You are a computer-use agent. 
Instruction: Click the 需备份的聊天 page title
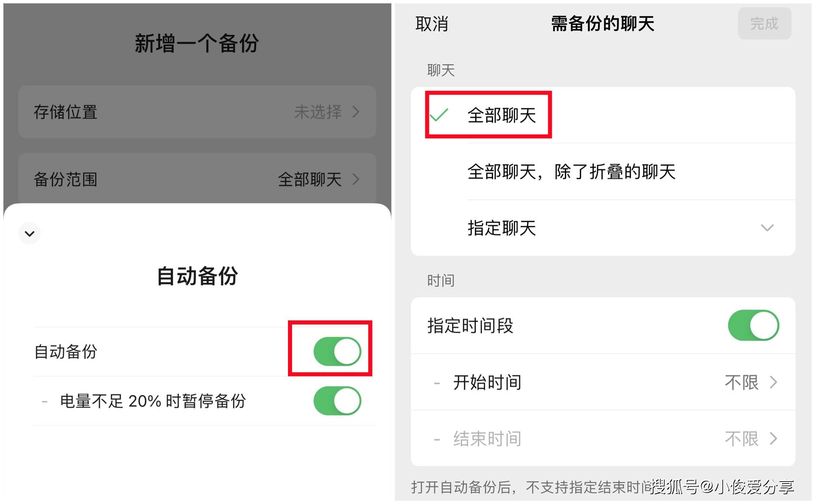pyautogui.click(x=603, y=24)
